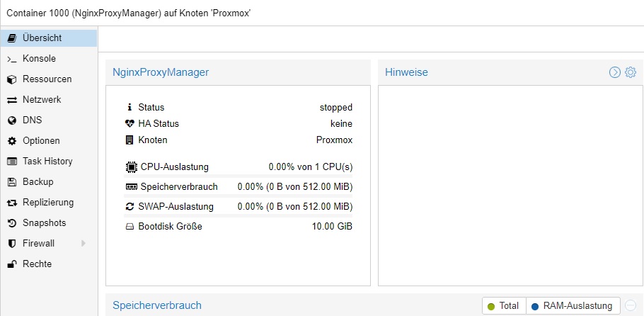Viewport: 644px width, 316px height.
Task: Collapse the Hinweise panel with arrow button
Action: pyautogui.click(x=615, y=72)
